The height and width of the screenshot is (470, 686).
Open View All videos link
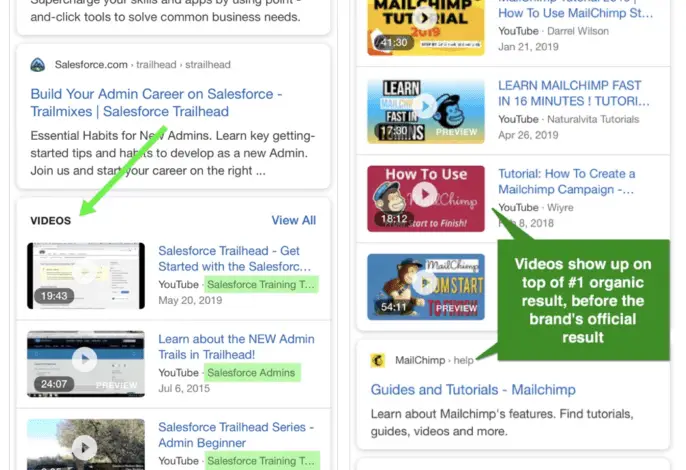pos(294,220)
